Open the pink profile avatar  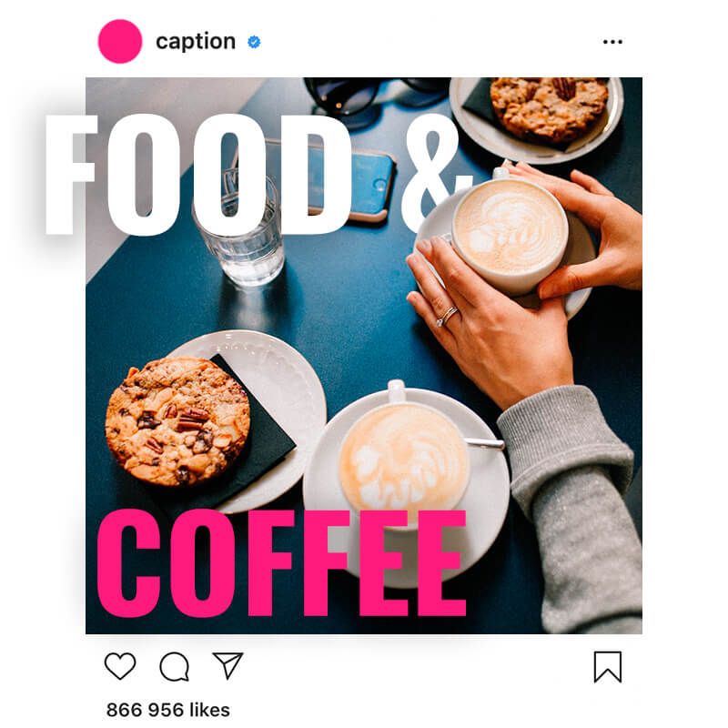[120, 41]
